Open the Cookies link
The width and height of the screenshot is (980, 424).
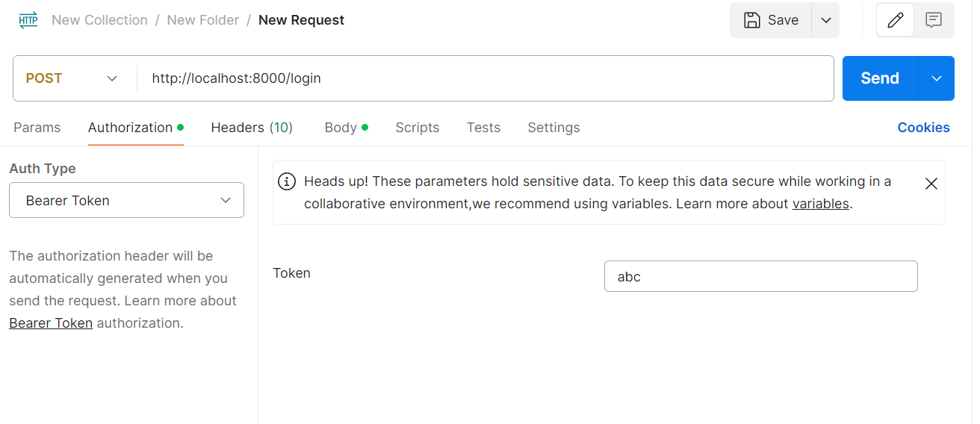pyautogui.click(x=923, y=128)
